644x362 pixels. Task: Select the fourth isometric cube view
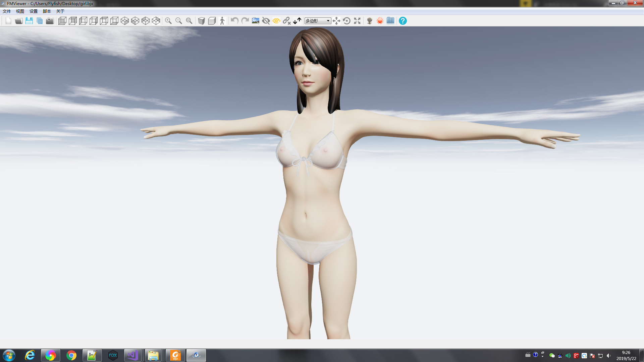coord(156,21)
